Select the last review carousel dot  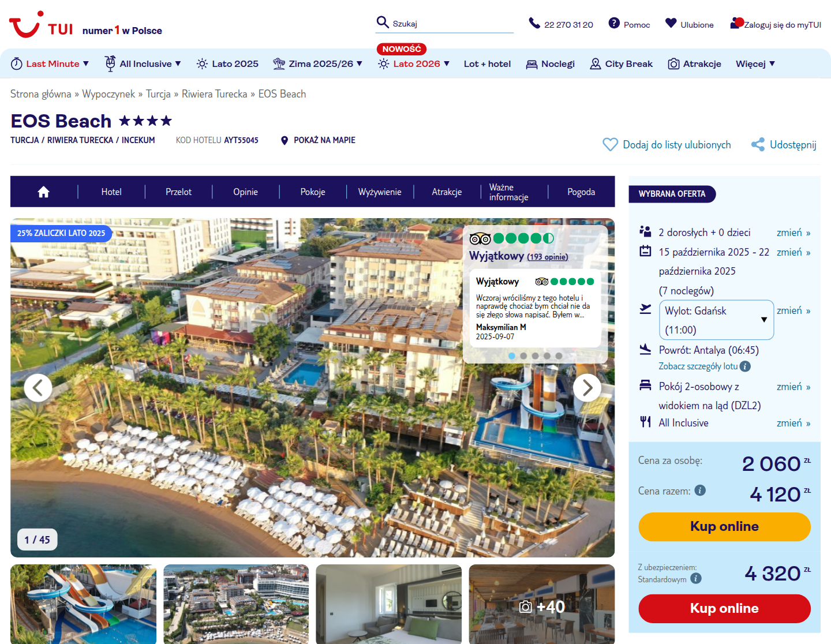[559, 356]
